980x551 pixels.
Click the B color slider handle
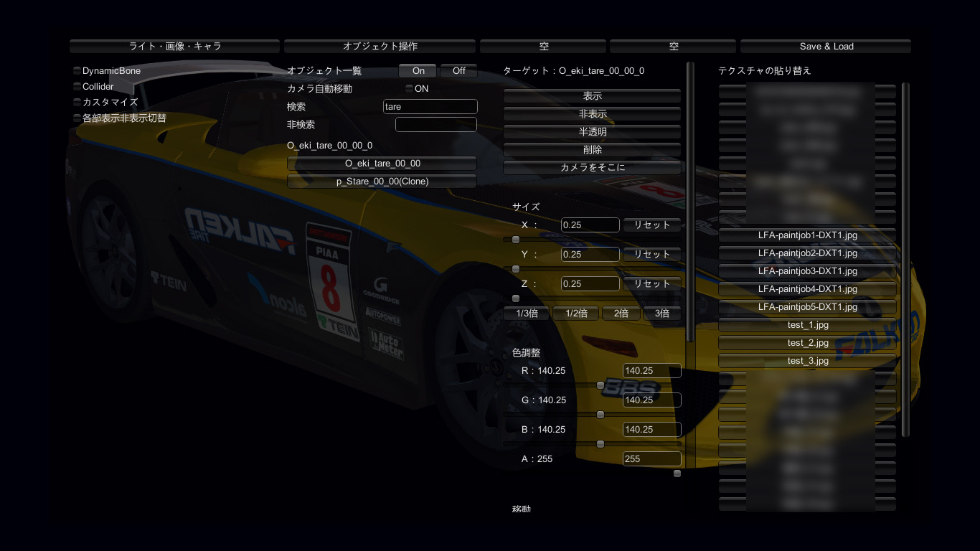click(x=600, y=444)
